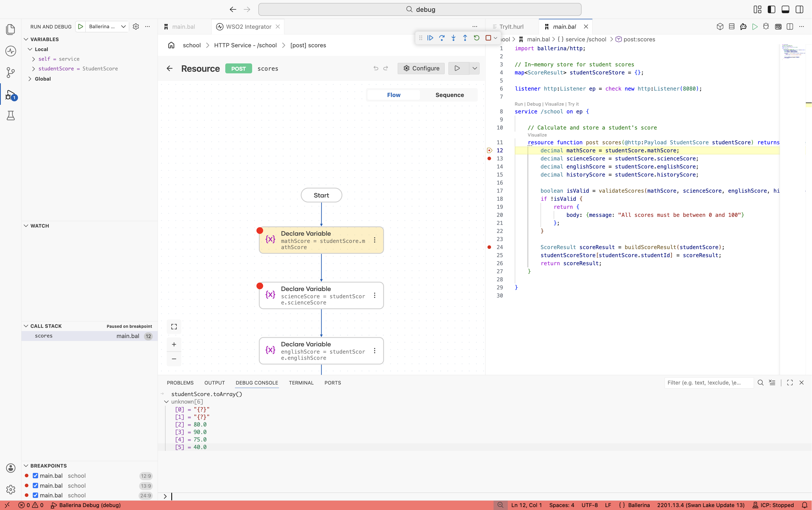Screen dimensions: 812x510
Task: Open Accounts icon in activity bar
Action: pyautogui.click(x=10, y=468)
